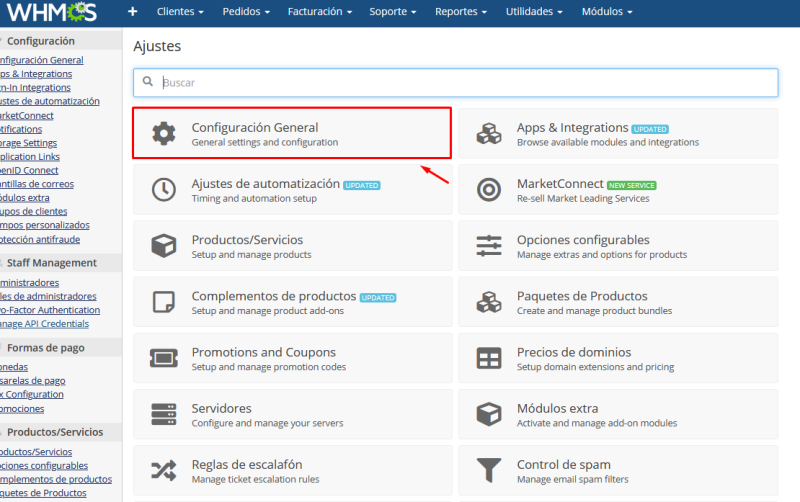Open Complementos de productos card title
Screen dimensions: 800x502
pyautogui.click(x=274, y=296)
